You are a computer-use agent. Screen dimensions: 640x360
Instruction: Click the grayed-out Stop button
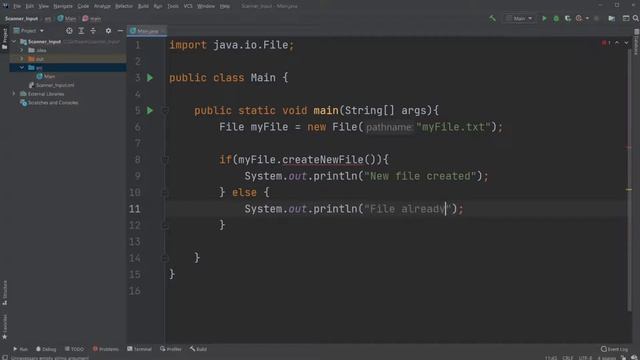pyautogui.click(x=596, y=18)
